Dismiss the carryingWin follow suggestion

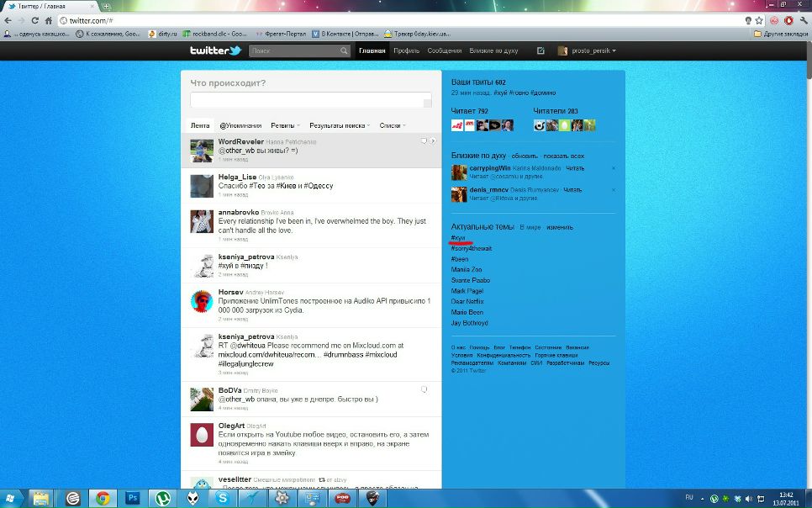click(614, 168)
